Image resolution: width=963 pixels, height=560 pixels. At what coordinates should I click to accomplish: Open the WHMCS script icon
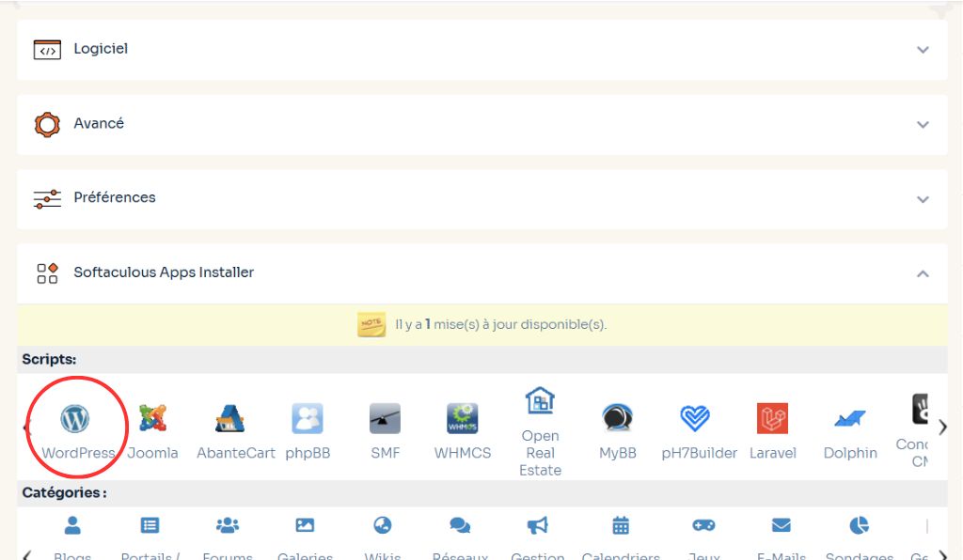pos(463,418)
